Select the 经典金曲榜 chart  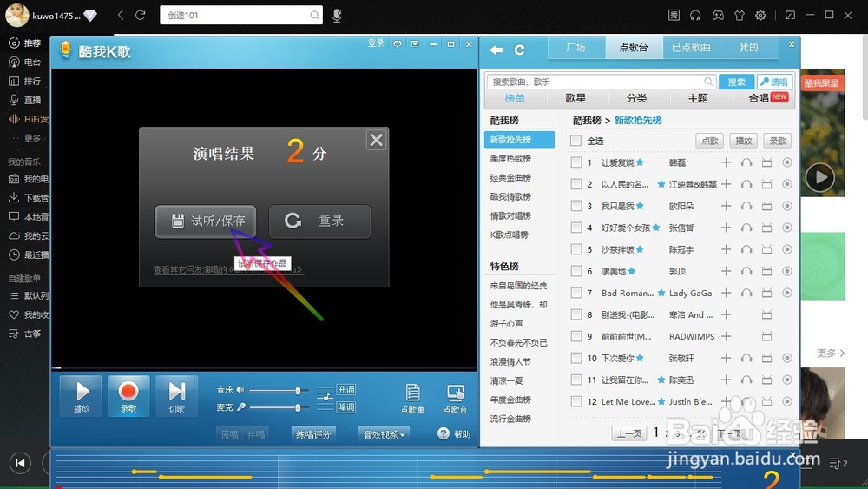(x=510, y=178)
